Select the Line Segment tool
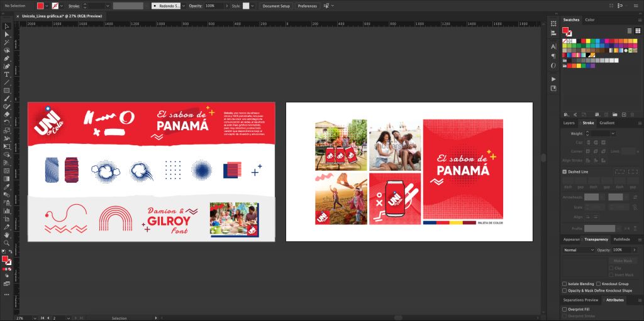 click(6, 82)
